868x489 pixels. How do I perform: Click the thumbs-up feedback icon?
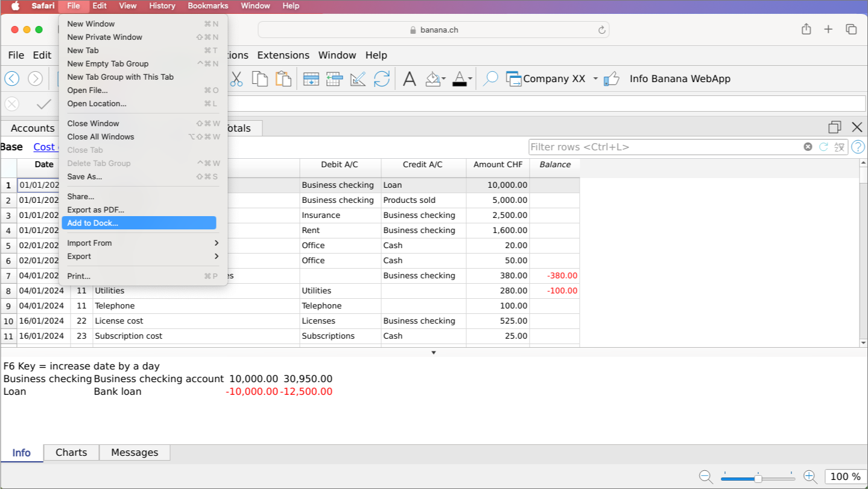click(611, 79)
